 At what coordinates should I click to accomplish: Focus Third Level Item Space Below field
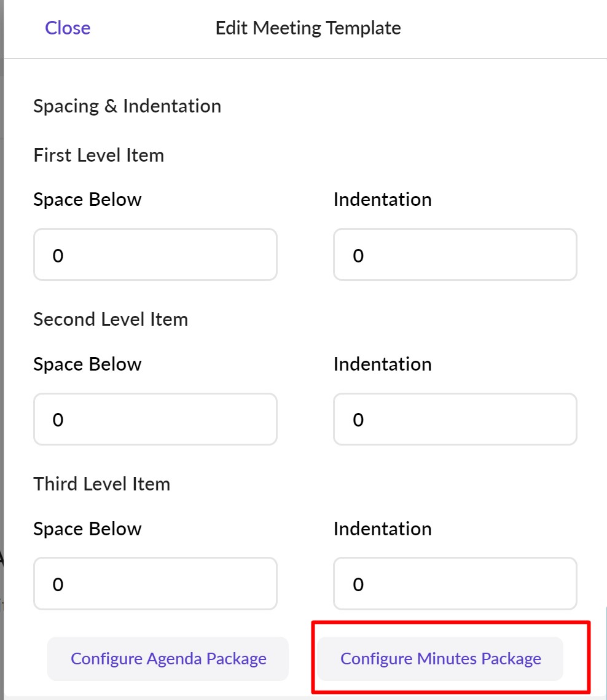(155, 583)
